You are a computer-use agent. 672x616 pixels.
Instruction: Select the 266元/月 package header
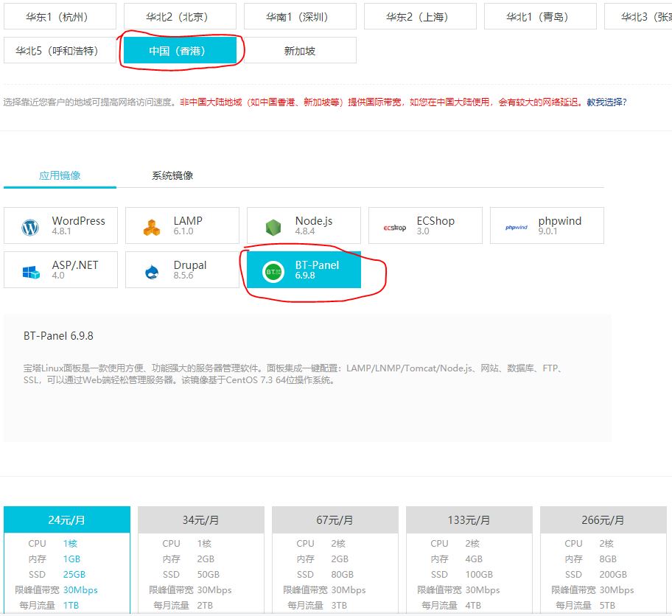[603, 519]
